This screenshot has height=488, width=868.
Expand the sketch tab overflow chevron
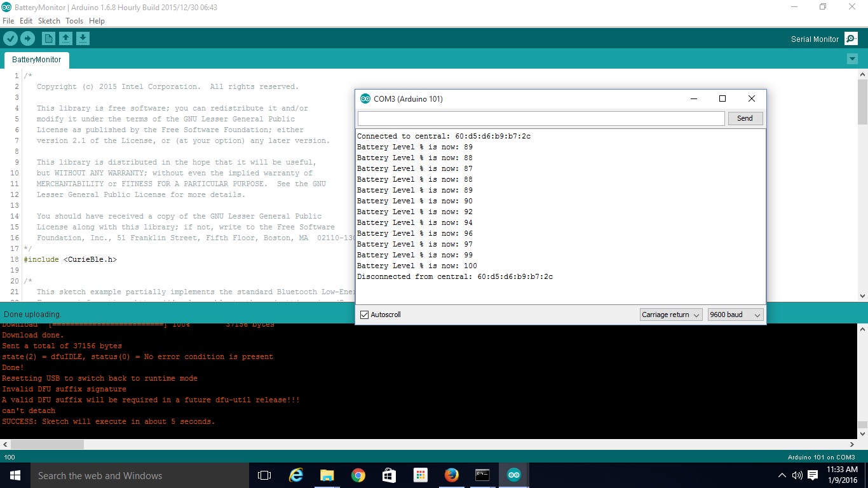(852, 58)
